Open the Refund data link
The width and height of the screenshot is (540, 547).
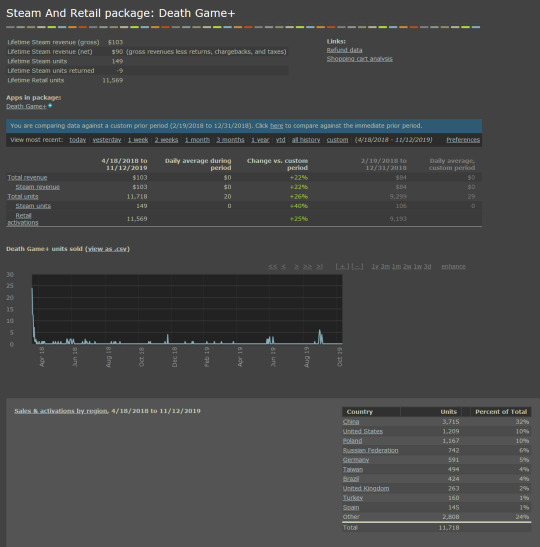344,50
